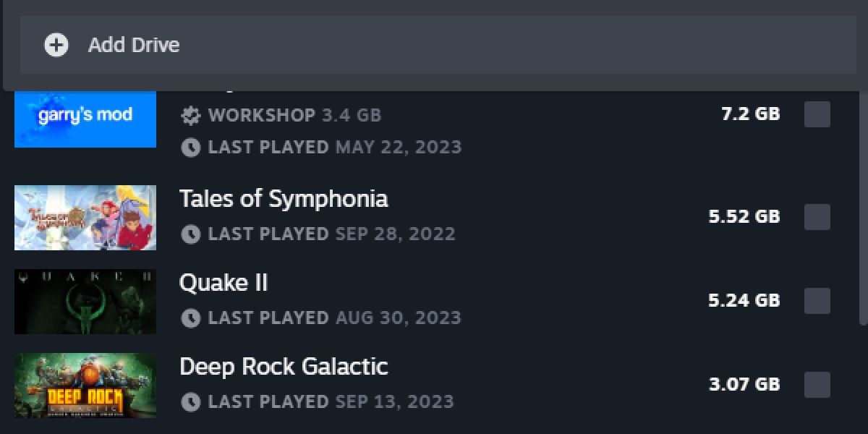Select the clock icon beside Quake II
The width and height of the screenshot is (868, 434).
coord(191,318)
